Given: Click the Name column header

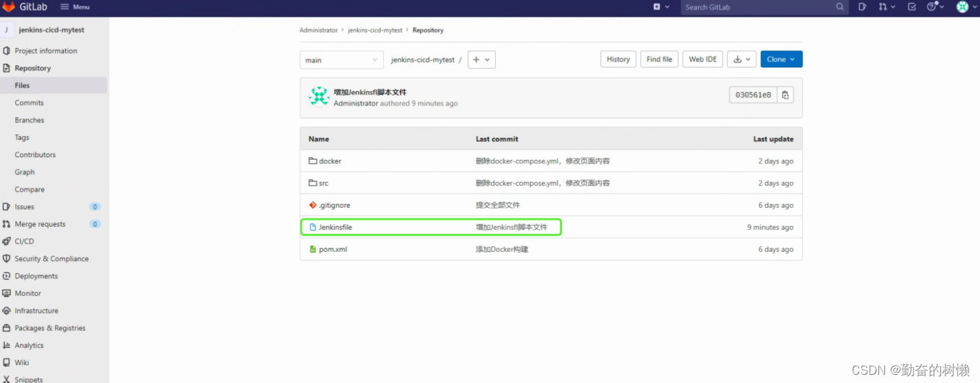Looking at the screenshot, I should 319,139.
